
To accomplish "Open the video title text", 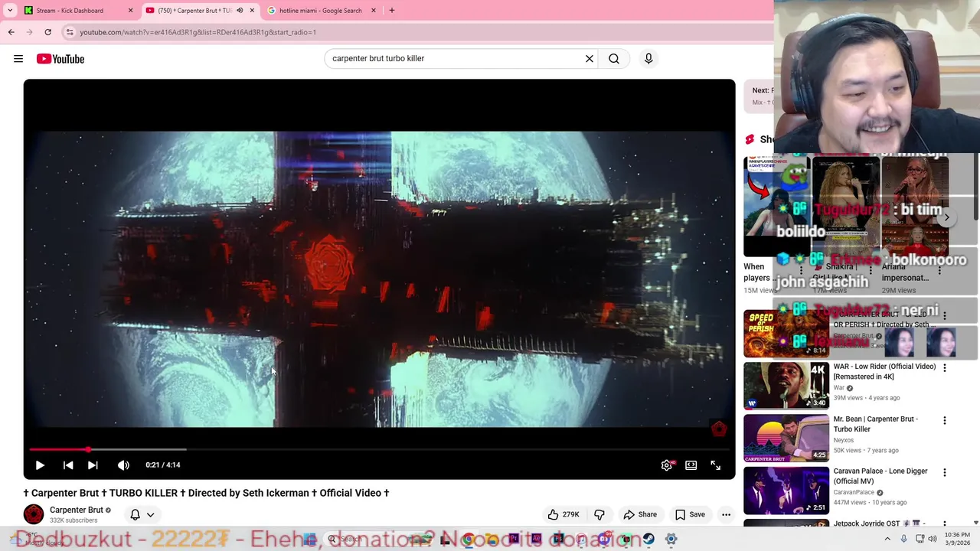I will [x=207, y=493].
